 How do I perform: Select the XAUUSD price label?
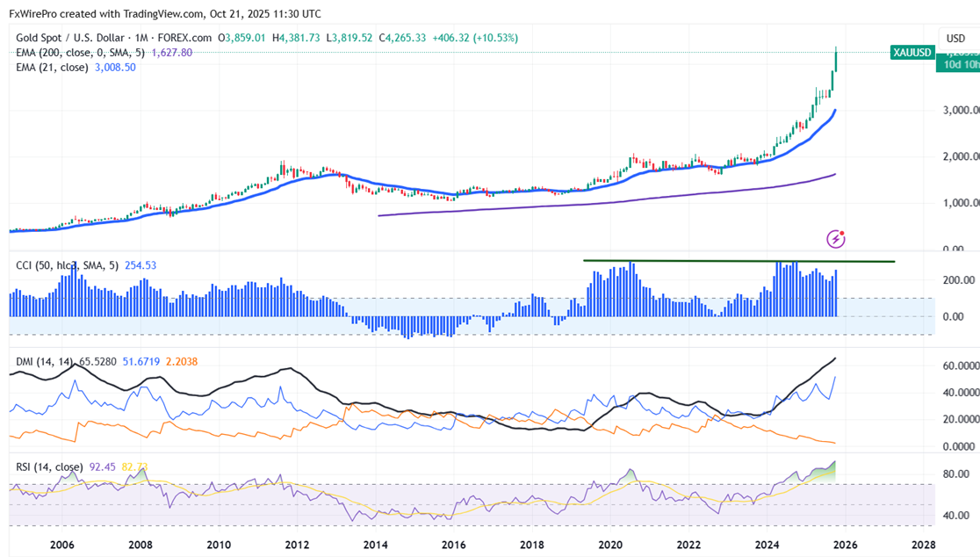tap(912, 53)
